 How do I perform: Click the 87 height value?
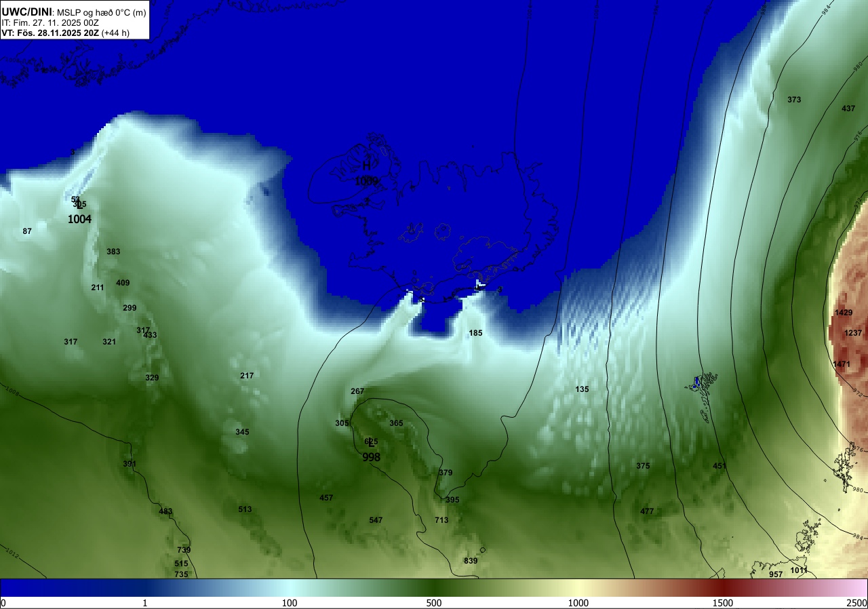coord(27,231)
